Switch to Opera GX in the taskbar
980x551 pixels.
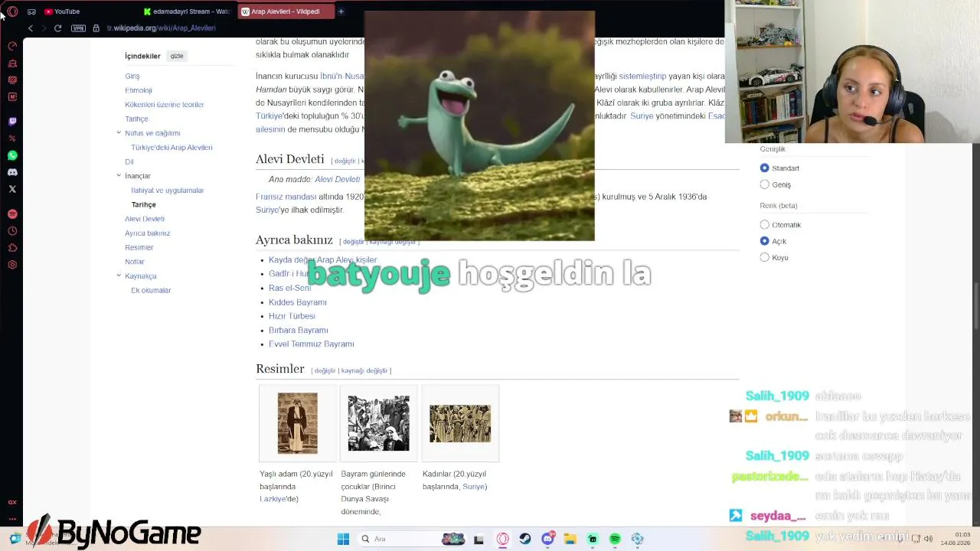click(x=503, y=539)
